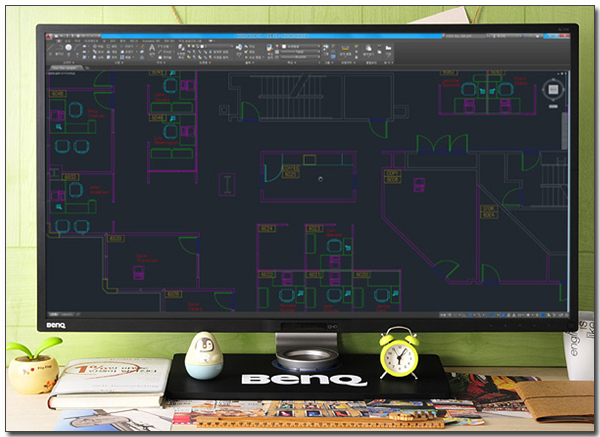The width and height of the screenshot is (600, 437).
Task: Click the top face of the ViewCube
Action: tap(553, 90)
